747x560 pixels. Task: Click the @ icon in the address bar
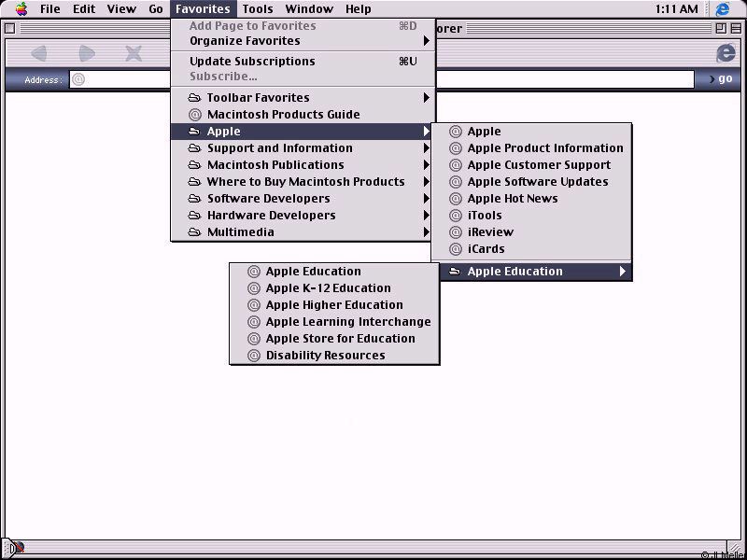(78, 79)
